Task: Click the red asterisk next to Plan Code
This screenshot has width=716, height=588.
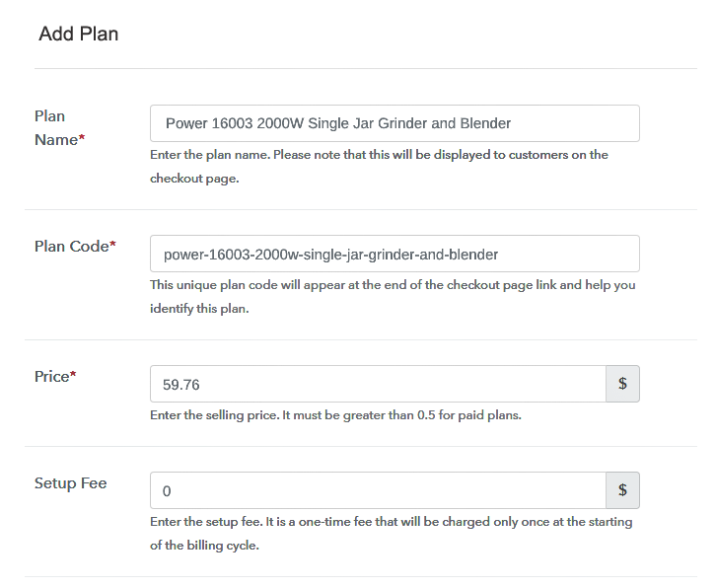Action: pyautogui.click(x=112, y=244)
